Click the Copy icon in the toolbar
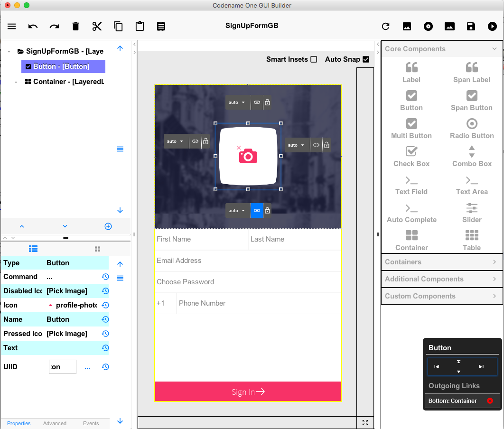Screen dimensions: 504x429 coord(118,27)
